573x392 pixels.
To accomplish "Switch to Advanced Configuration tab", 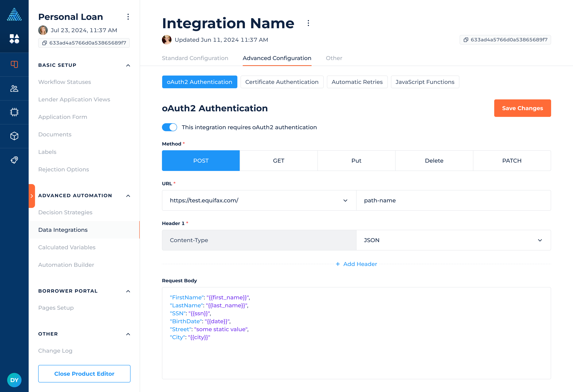I will (x=277, y=58).
